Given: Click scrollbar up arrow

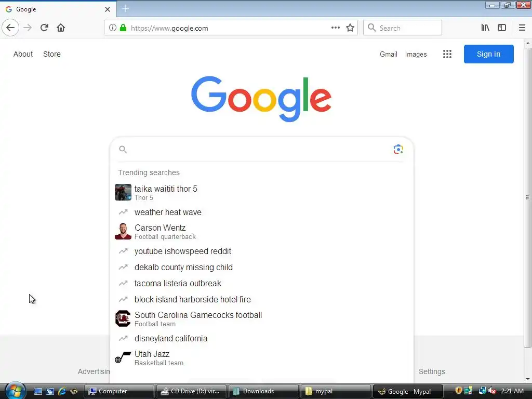Looking at the screenshot, I should click(x=528, y=43).
